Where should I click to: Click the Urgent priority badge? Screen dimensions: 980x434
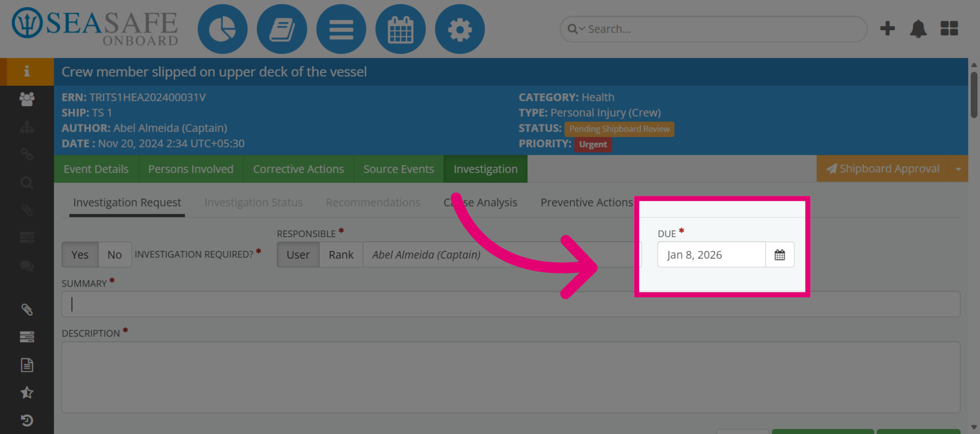pyautogui.click(x=593, y=144)
